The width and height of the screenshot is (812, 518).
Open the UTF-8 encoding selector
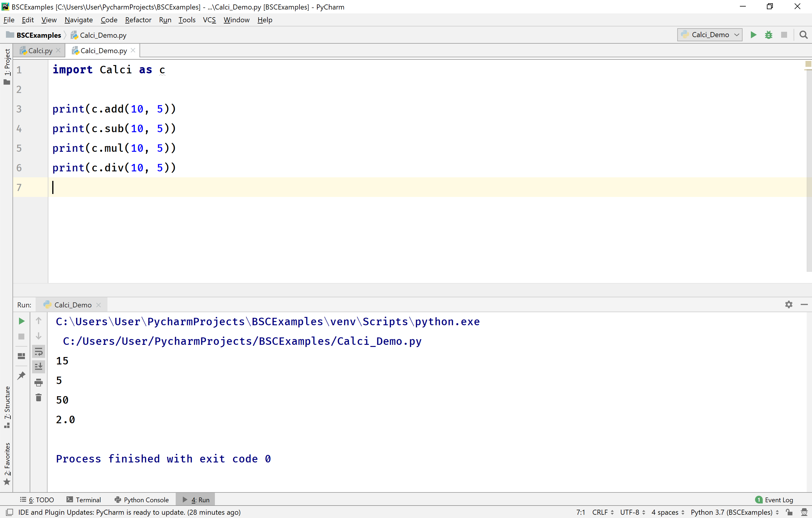[x=630, y=512]
